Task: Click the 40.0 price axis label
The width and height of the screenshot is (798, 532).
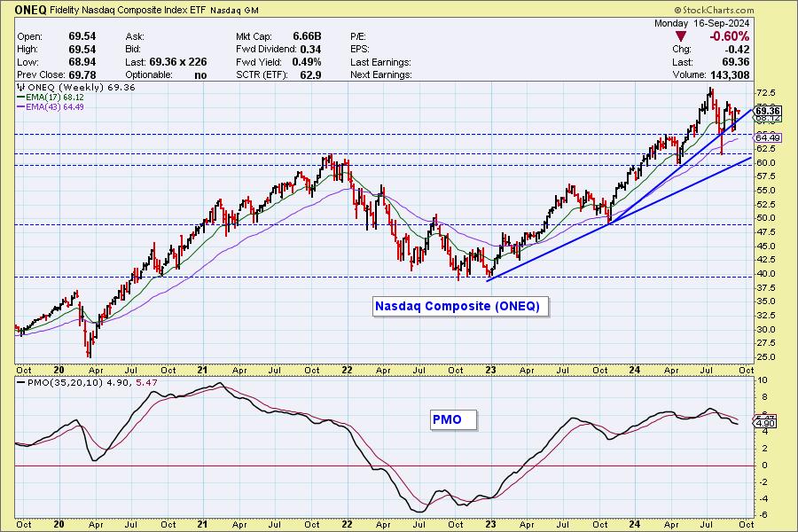Action: (766, 274)
